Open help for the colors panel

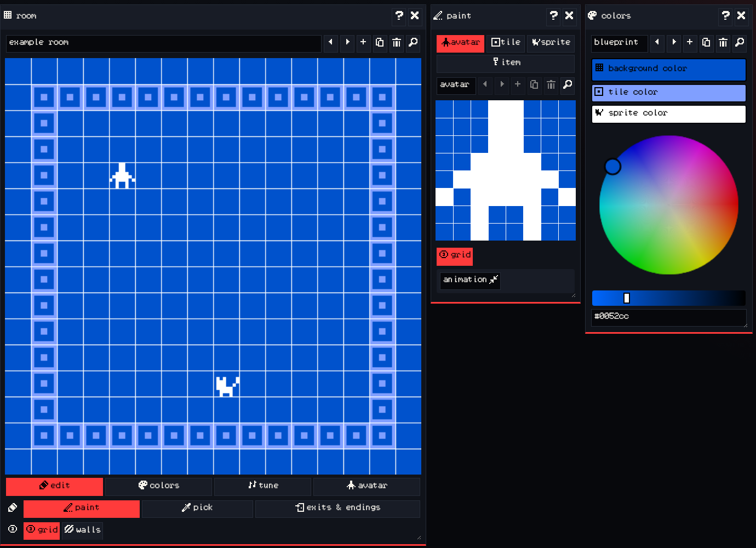pyautogui.click(x=725, y=16)
